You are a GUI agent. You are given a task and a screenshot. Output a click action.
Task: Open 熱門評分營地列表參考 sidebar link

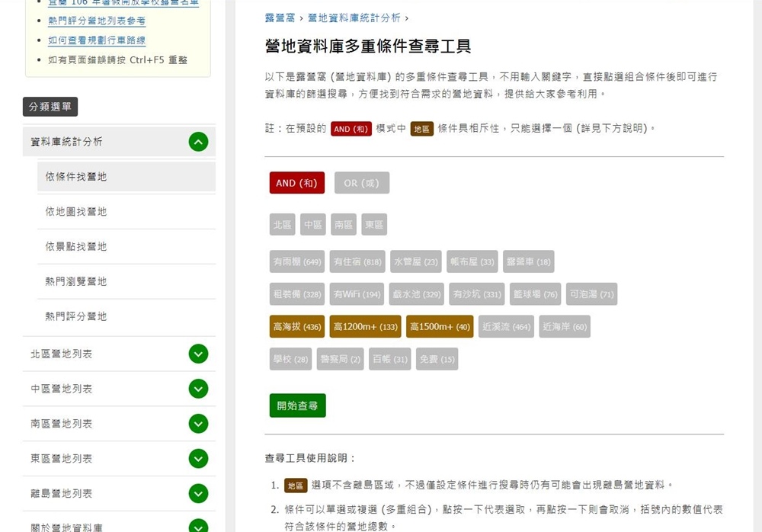(97, 21)
